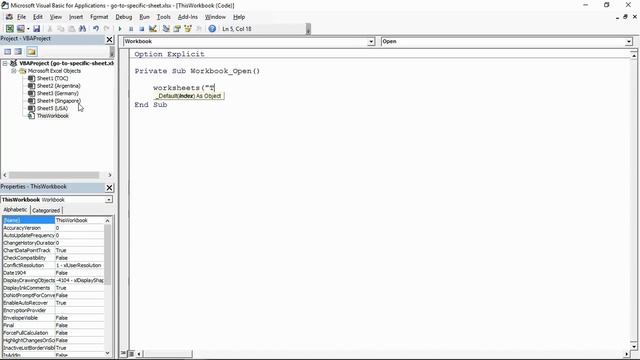Toggle Design Mode icon
This screenshot has height=360, width=640.
[x=153, y=29]
